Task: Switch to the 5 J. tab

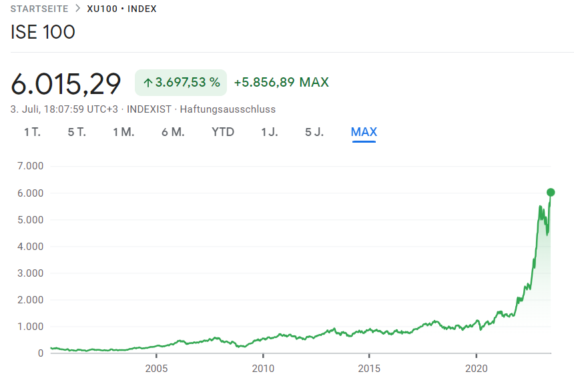Action: point(314,132)
